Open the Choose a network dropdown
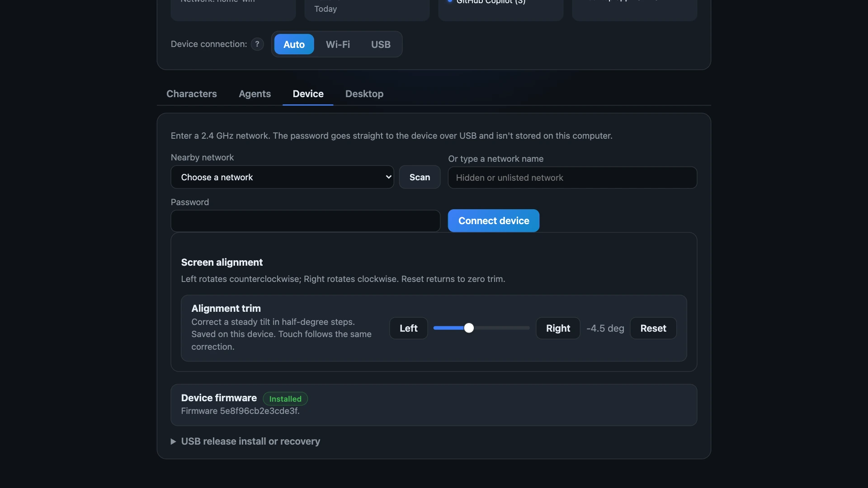 282,177
